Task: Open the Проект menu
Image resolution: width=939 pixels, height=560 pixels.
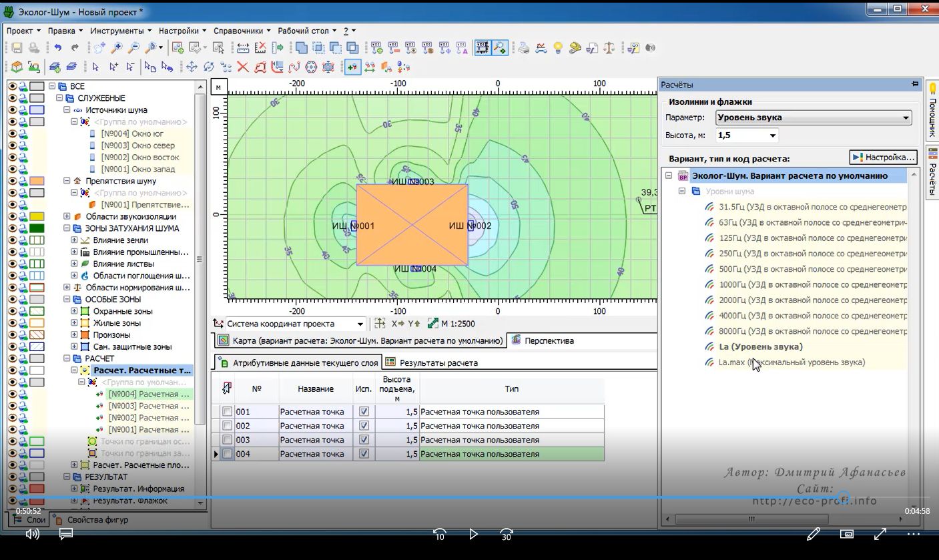Action: click(x=23, y=31)
